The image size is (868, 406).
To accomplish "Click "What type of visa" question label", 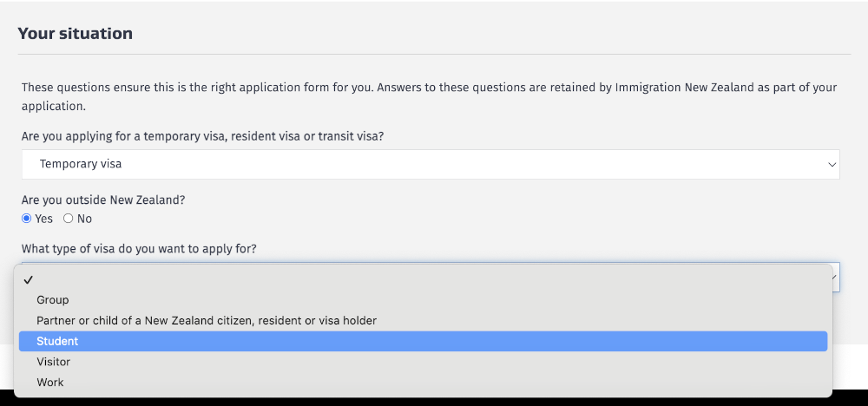I will (139, 249).
